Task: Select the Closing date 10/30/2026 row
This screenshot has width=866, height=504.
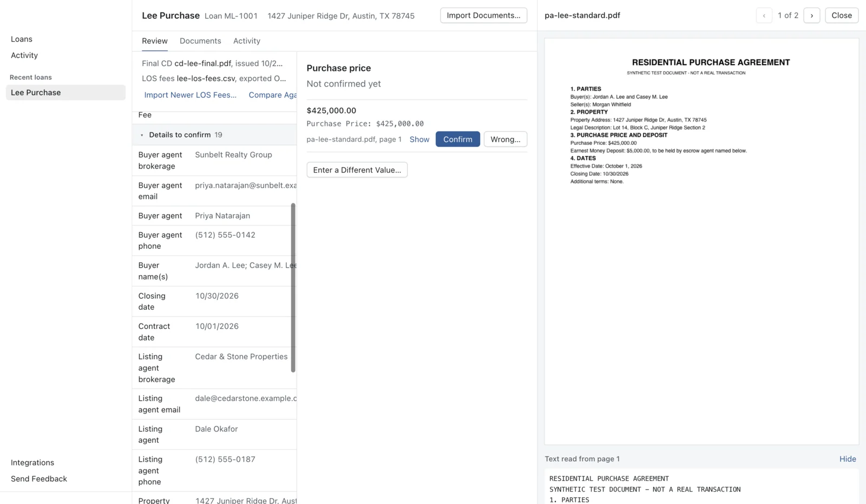Action: point(214,301)
